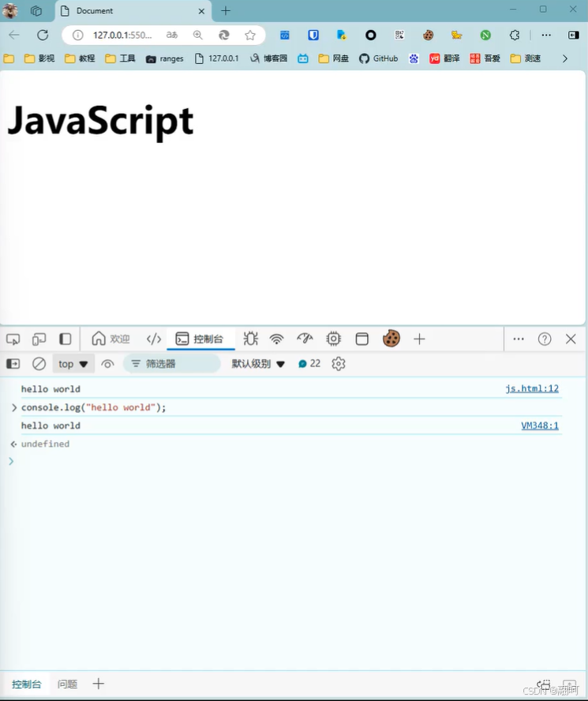Open the 默认级别 log level dropdown

click(258, 364)
